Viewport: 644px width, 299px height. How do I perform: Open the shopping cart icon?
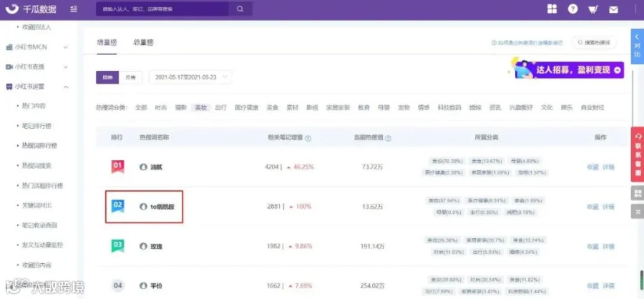coord(592,9)
